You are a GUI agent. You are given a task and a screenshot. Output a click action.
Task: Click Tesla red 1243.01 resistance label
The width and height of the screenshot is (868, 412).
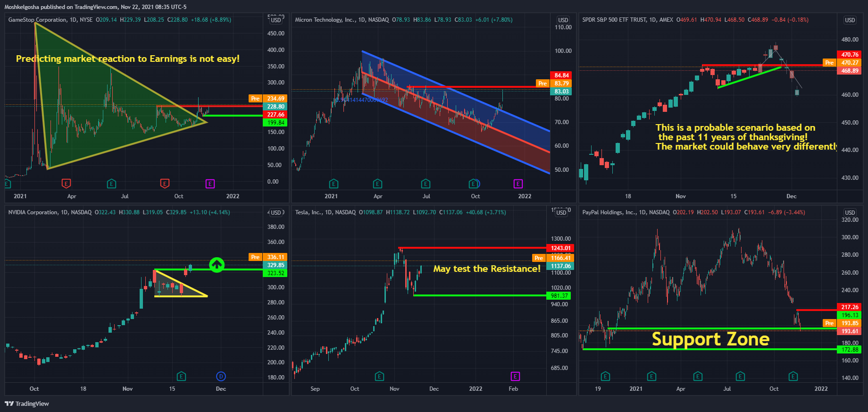[560, 248]
